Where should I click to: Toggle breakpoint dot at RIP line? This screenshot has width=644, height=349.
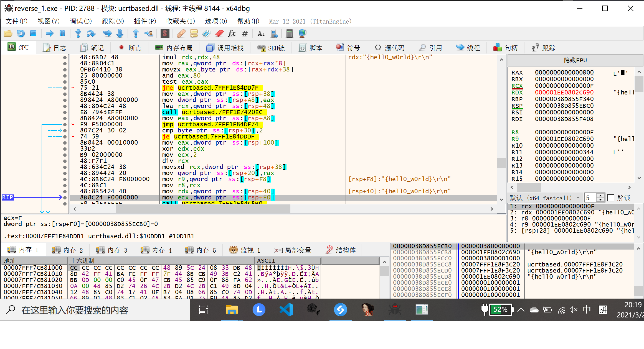coord(65,197)
